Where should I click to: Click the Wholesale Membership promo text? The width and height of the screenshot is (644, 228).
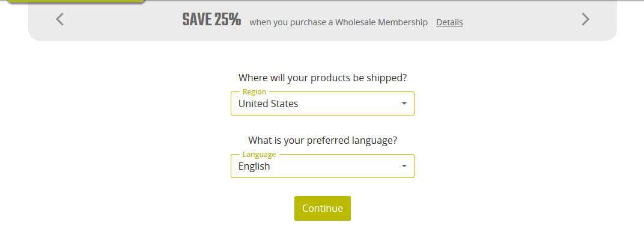(x=338, y=22)
